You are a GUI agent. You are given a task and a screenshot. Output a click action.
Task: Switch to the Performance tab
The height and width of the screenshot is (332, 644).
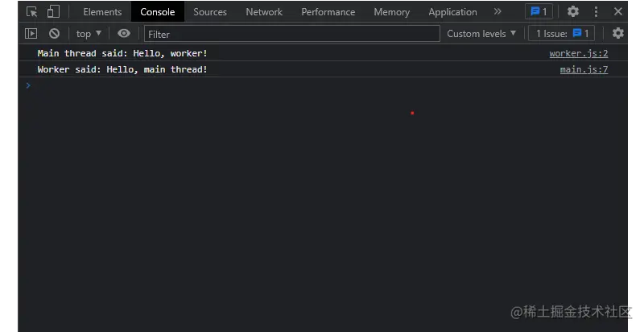click(328, 12)
